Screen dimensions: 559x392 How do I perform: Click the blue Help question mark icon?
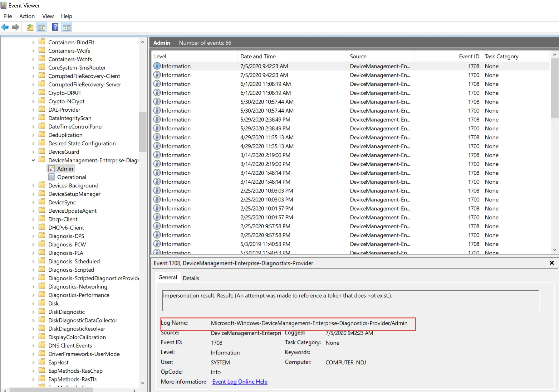click(55, 27)
